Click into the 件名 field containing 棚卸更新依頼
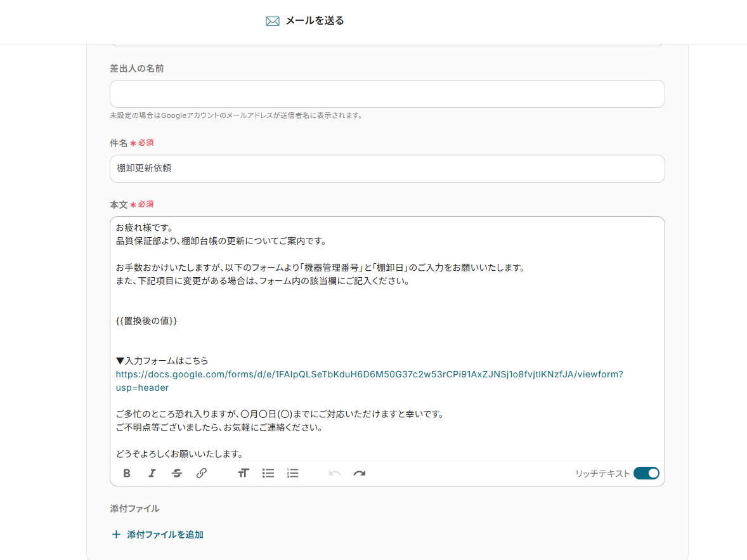Viewport: 747px width, 560px height. 387,169
